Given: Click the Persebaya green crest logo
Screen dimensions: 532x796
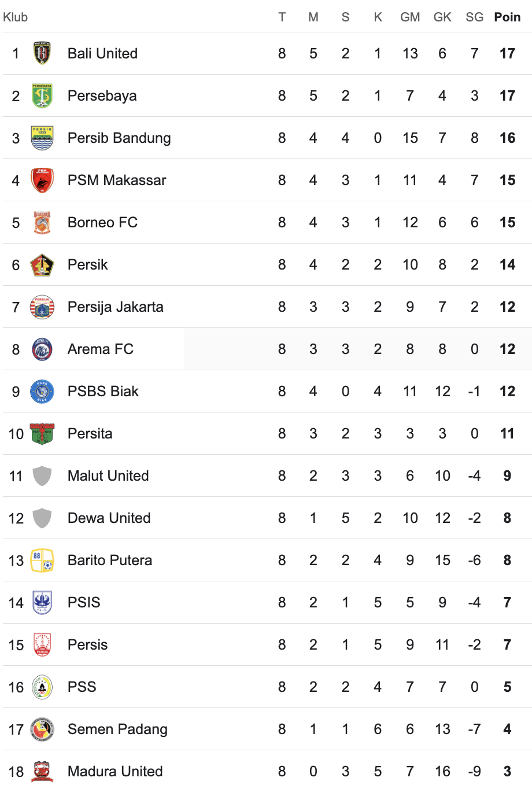Looking at the screenshot, I should click(42, 95).
